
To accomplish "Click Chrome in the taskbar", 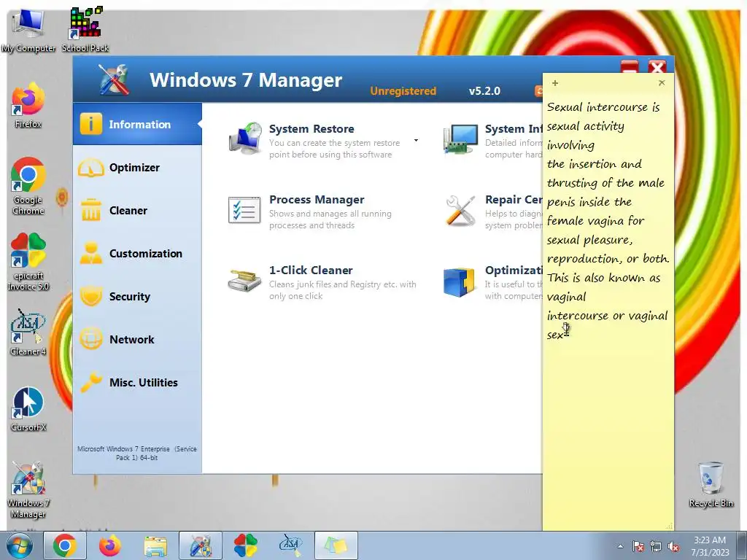I will tap(65, 545).
